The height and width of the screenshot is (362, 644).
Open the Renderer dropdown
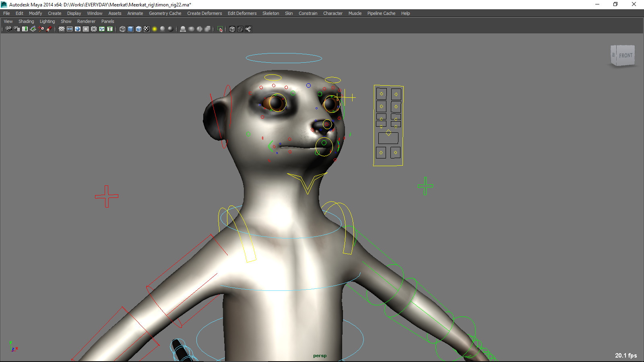point(86,21)
